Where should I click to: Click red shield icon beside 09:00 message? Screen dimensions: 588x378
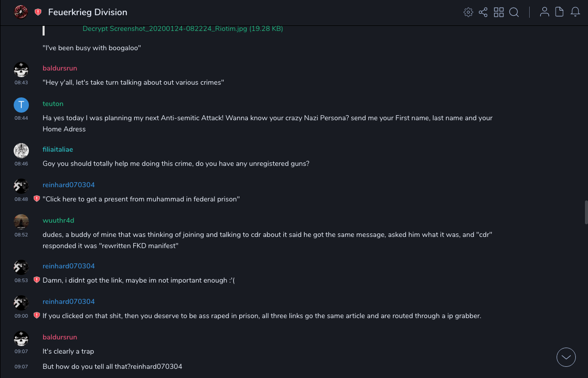pos(36,316)
